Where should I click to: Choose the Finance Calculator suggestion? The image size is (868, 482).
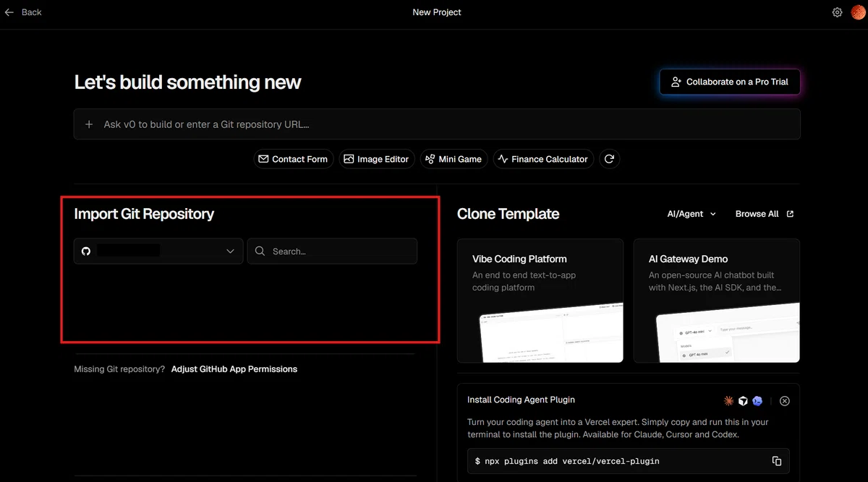pos(544,159)
